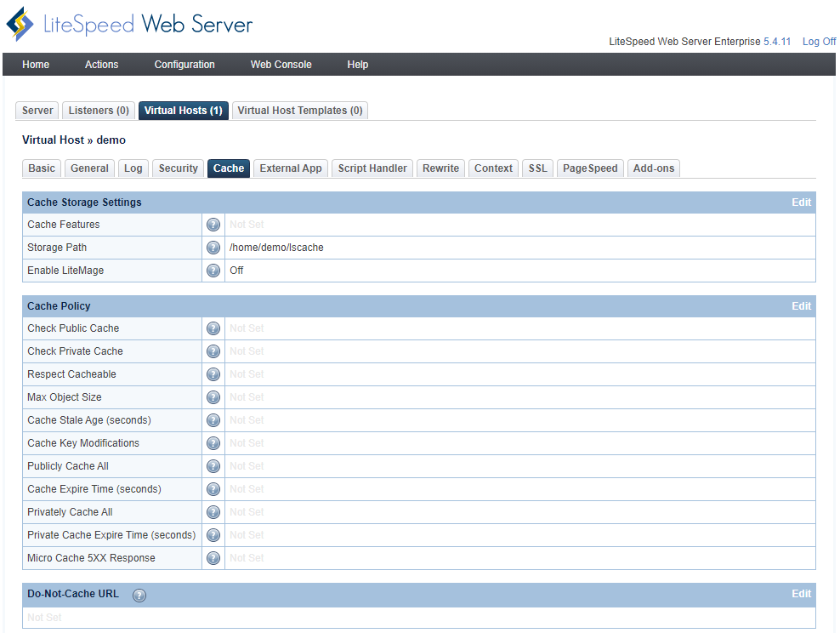This screenshot has height=633, width=840.
Task: Open help for Cache Stale Age
Action: coord(213,421)
